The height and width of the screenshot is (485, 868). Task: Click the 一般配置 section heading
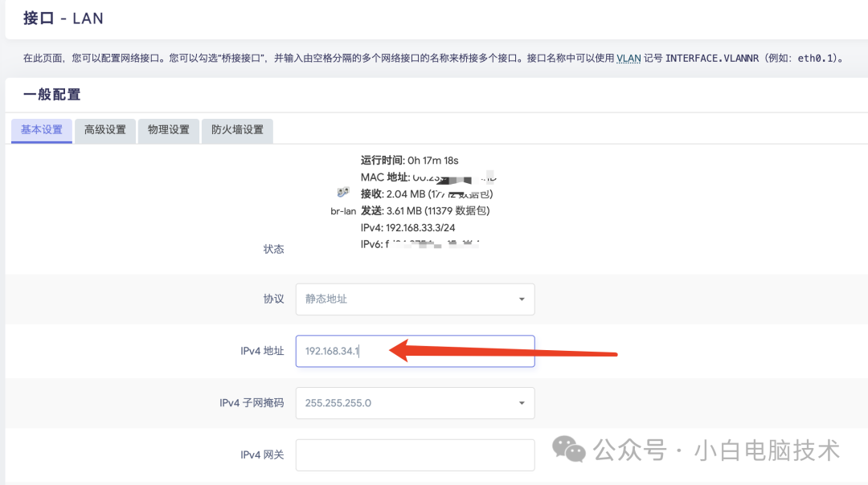52,95
